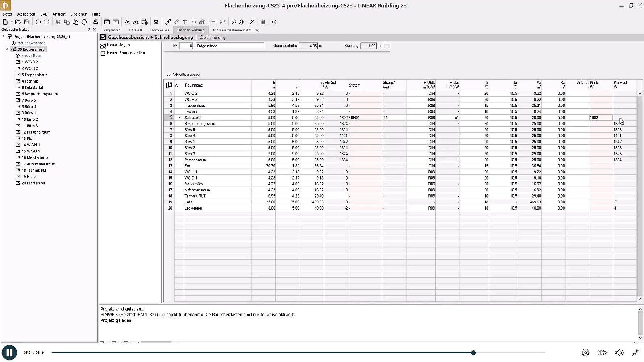Click the paste clipboard toolbar icon
644x362 pixels.
tap(75, 22)
